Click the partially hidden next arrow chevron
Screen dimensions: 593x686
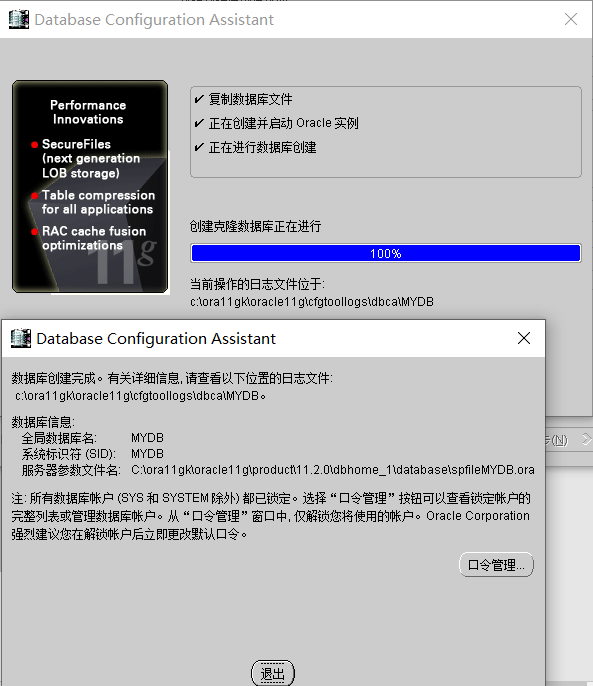(586, 439)
